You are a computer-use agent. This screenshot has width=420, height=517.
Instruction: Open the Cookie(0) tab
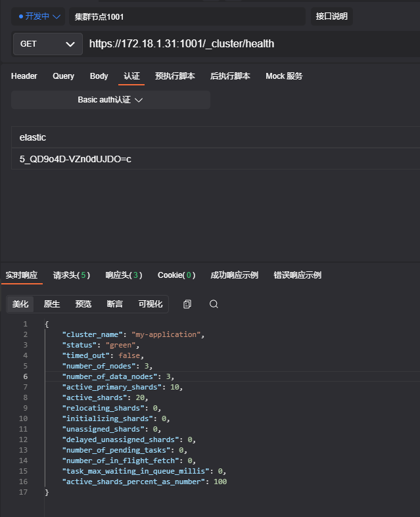pyautogui.click(x=177, y=275)
